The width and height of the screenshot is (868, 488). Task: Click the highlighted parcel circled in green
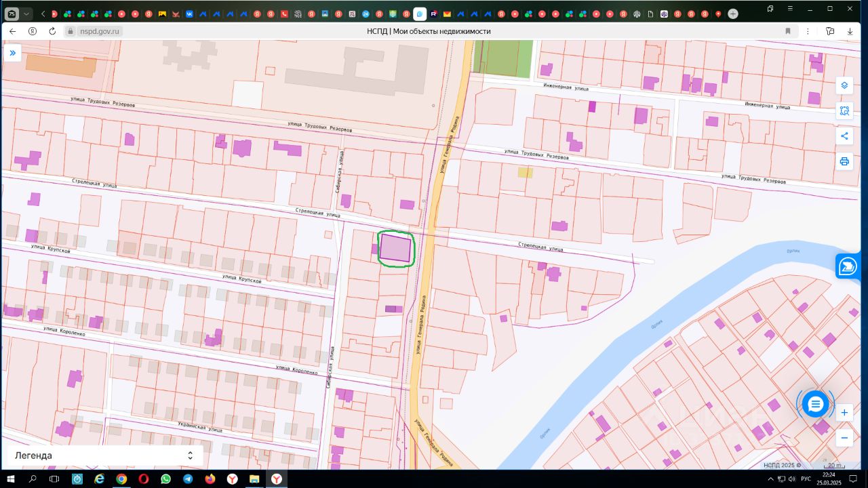(395, 248)
